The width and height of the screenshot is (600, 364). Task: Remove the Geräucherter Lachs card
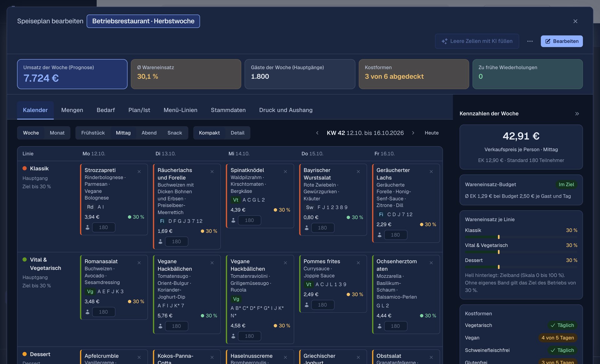431,172
